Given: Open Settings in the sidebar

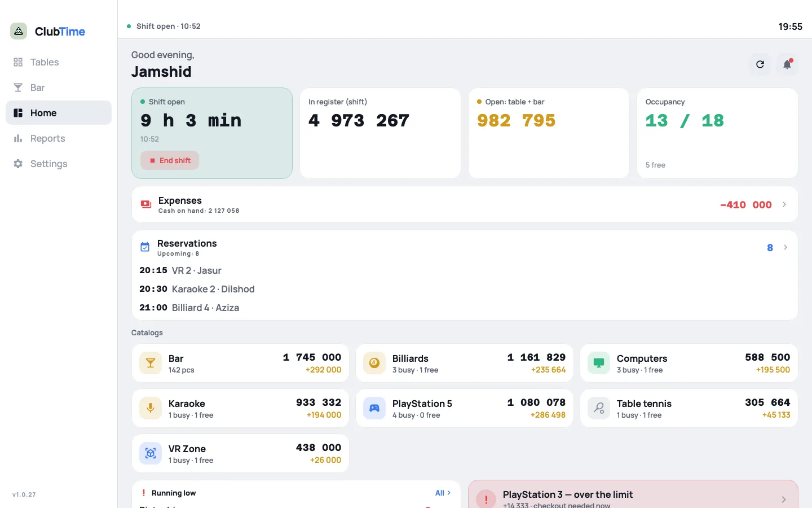Looking at the screenshot, I should (x=59, y=164).
